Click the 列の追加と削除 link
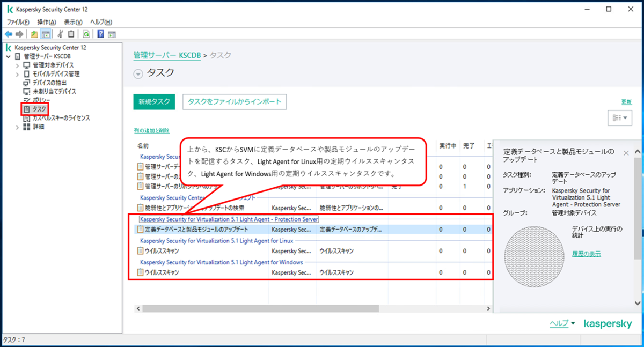The image size is (644, 347). (151, 130)
